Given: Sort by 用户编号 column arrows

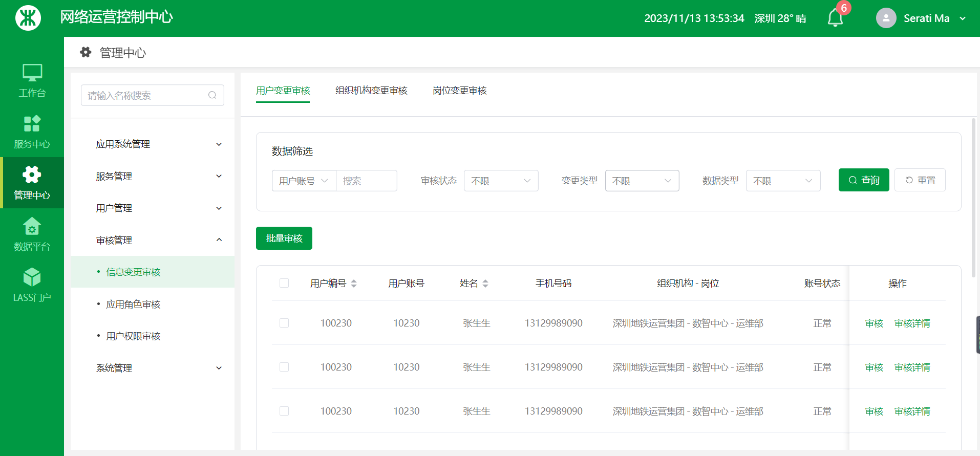Looking at the screenshot, I should (354, 284).
